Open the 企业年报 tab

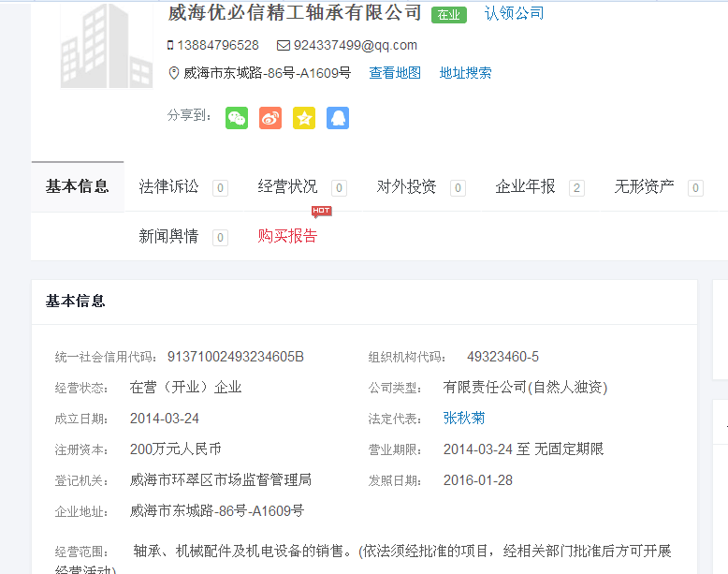tap(526, 186)
